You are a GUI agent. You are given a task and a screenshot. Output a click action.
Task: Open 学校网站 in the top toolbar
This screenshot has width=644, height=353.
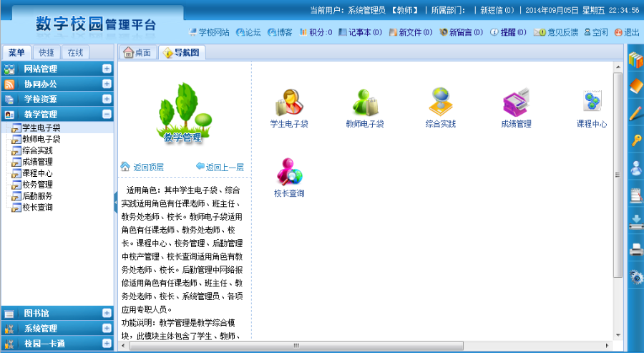tap(209, 32)
